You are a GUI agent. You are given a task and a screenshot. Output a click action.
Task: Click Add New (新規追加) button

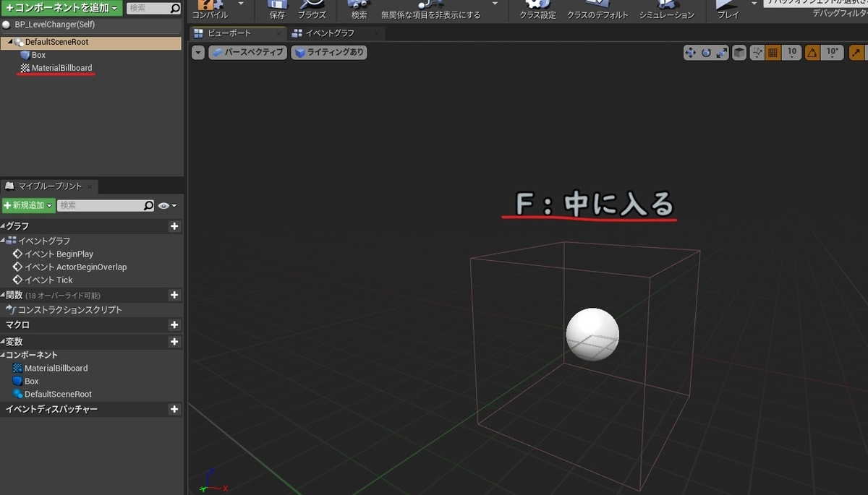point(28,205)
